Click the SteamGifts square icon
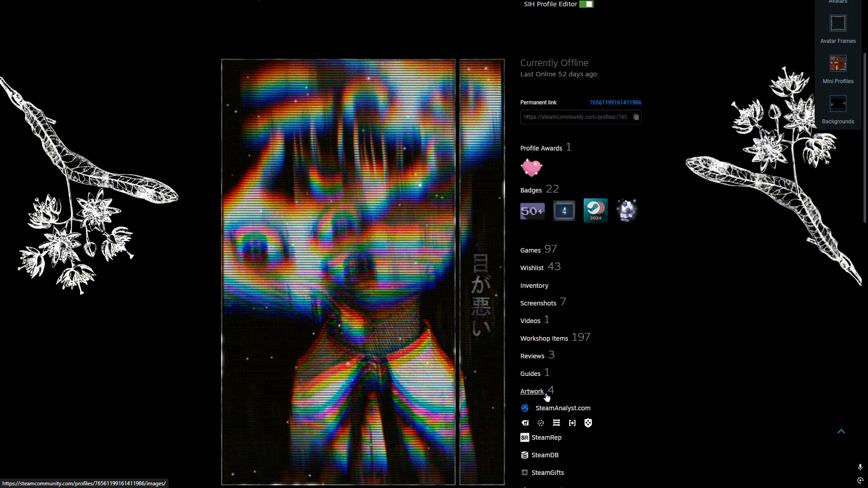868x488 pixels. click(525, 473)
